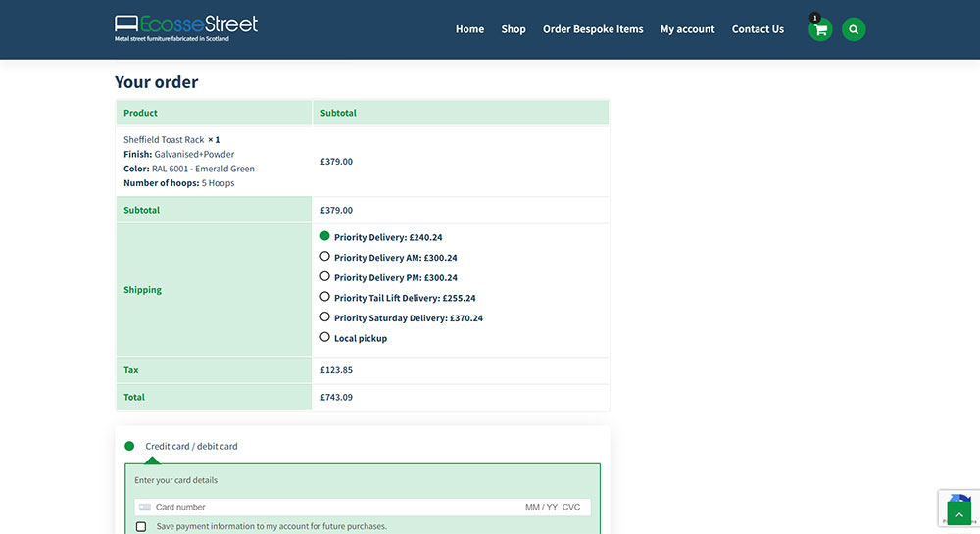Click the £123.85 tax value

click(336, 370)
